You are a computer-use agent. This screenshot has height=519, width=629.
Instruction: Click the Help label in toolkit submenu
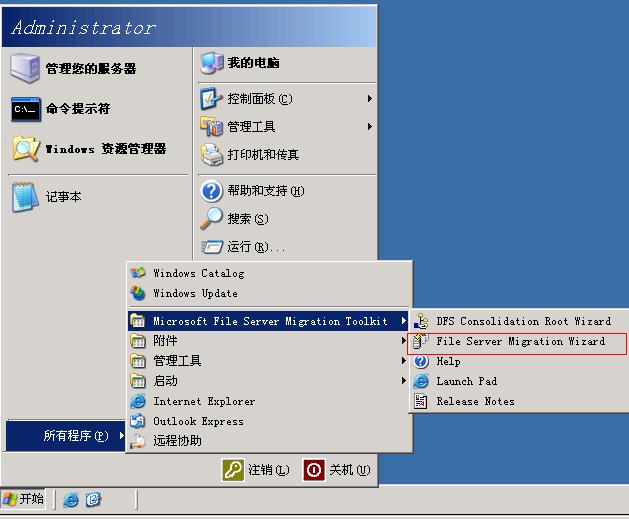coord(448,361)
